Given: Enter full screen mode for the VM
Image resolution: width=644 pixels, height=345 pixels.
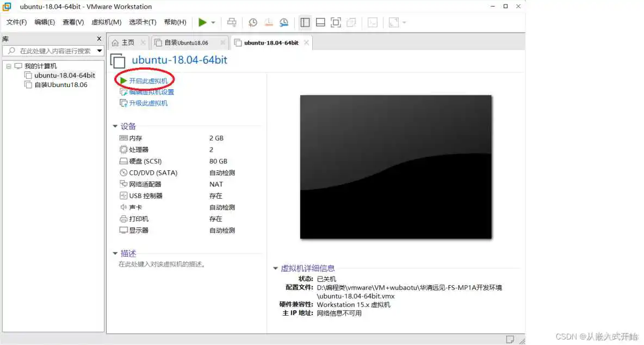Looking at the screenshot, I should pyautogui.click(x=335, y=22).
